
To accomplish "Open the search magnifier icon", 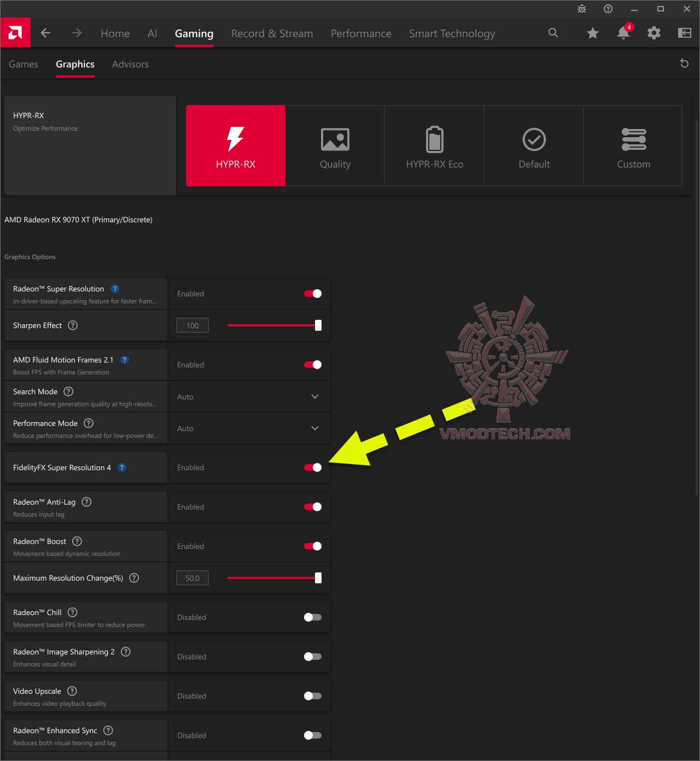I will click(x=553, y=33).
